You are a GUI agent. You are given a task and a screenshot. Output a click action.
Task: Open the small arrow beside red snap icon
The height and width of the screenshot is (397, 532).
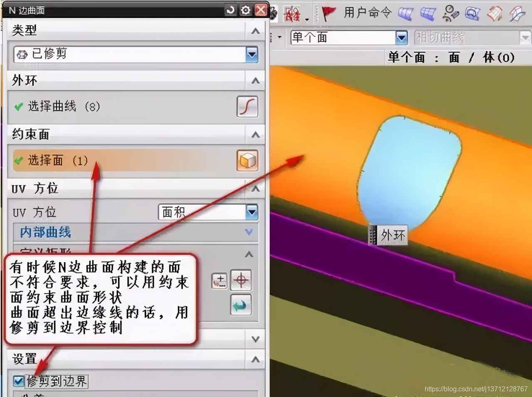point(307,20)
